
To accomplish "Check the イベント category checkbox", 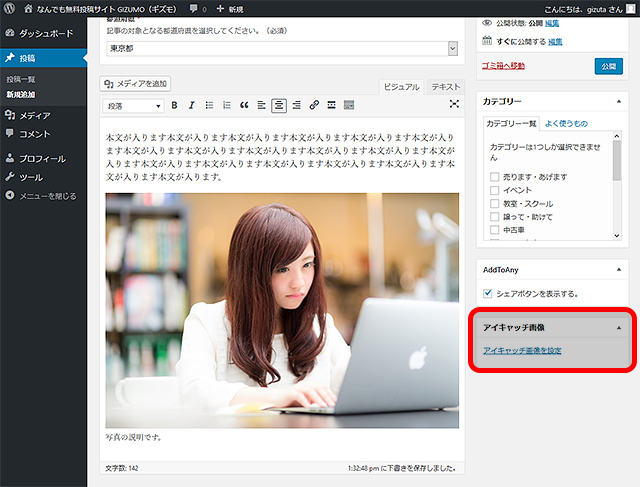I will tap(494, 190).
